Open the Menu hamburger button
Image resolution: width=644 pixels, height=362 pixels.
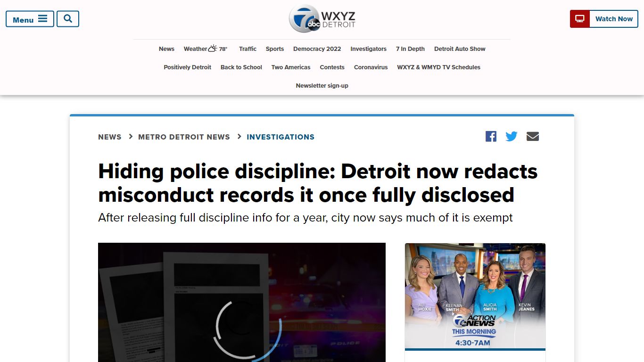click(x=30, y=19)
